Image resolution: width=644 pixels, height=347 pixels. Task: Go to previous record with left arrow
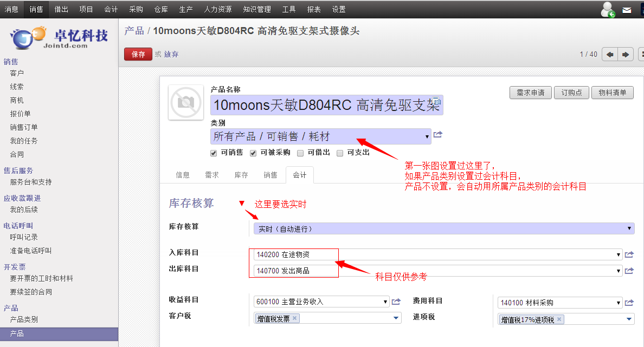tap(610, 54)
